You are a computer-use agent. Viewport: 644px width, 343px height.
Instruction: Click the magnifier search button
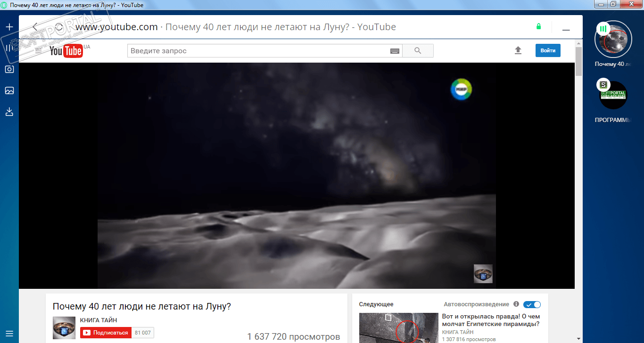[x=418, y=51]
